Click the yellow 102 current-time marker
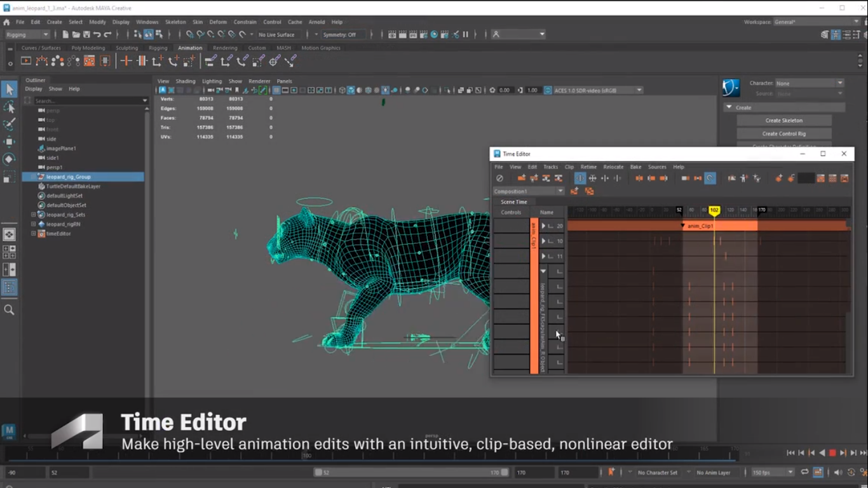 point(714,210)
